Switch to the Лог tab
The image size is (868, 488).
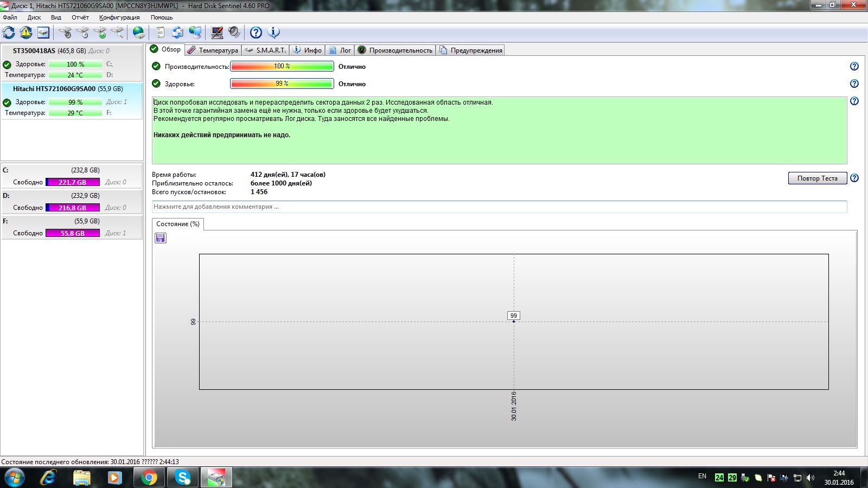340,50
